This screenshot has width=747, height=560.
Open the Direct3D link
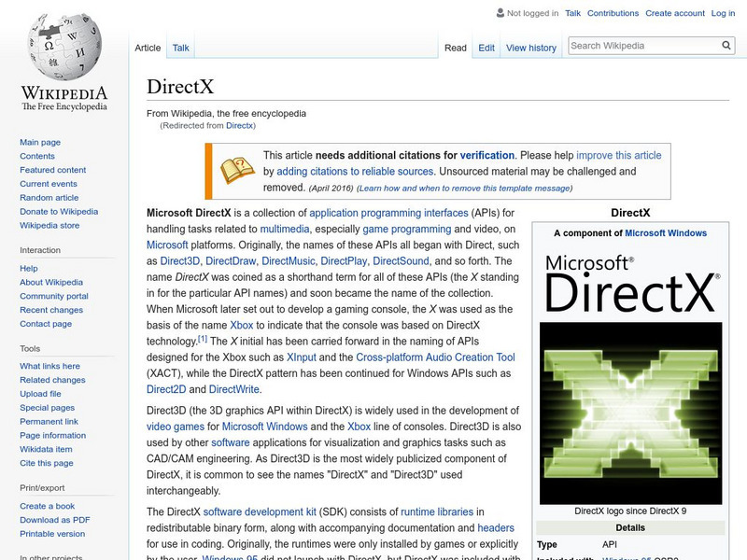click(x=179, y=261)
